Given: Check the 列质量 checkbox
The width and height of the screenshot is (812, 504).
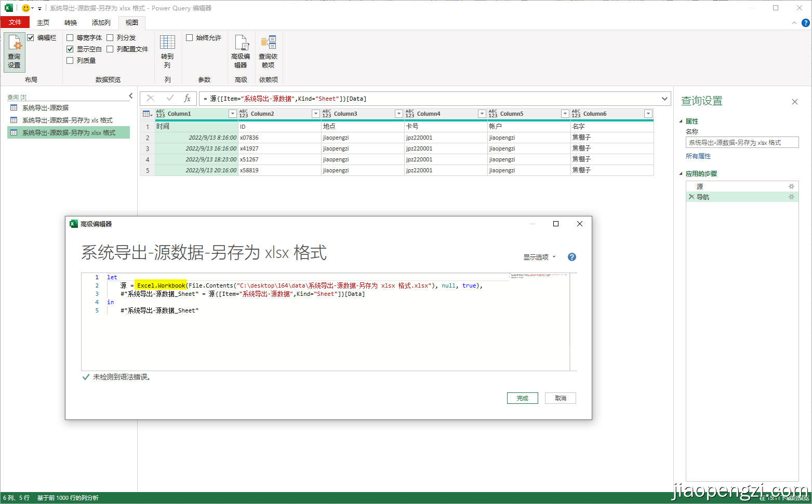Looking at the screenshot, I should [70, 60].
